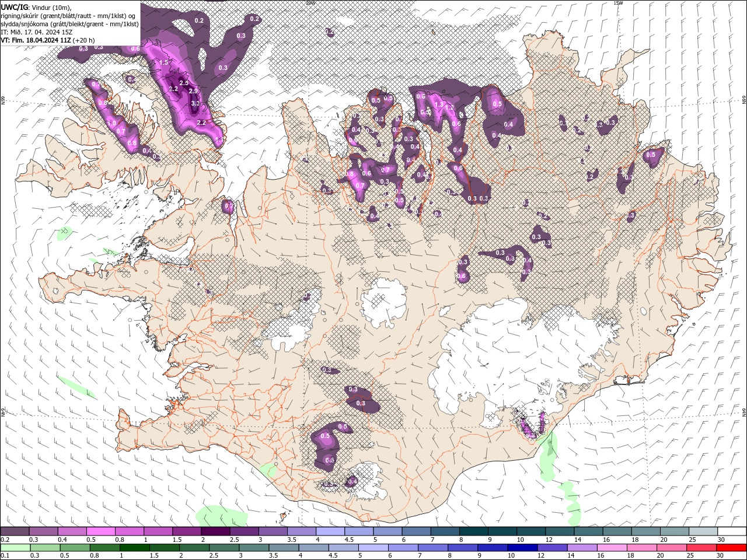This screenshot has height=560, width=747.
Task: Select top legend swatch between 8 and 9
Action: (473, 531)
